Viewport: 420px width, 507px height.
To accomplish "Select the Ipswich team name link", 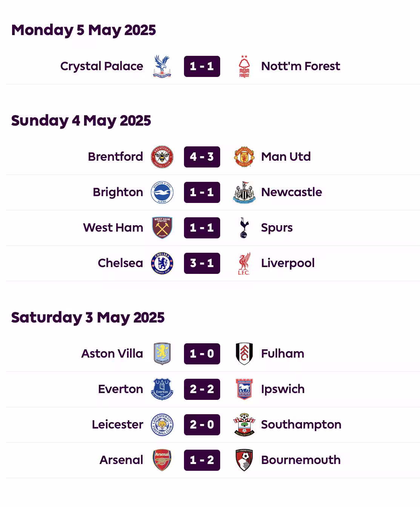I will pos(283,389).
